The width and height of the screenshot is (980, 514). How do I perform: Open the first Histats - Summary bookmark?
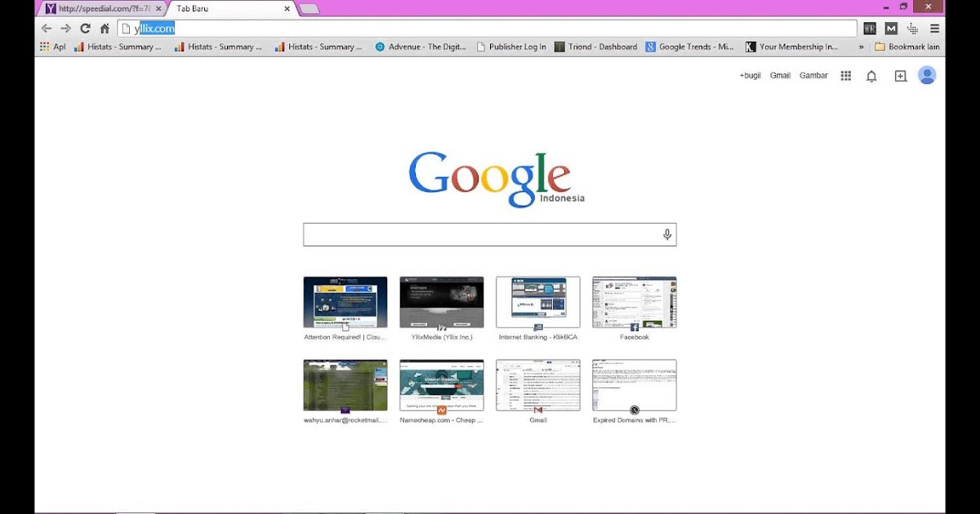coord(118,47)
